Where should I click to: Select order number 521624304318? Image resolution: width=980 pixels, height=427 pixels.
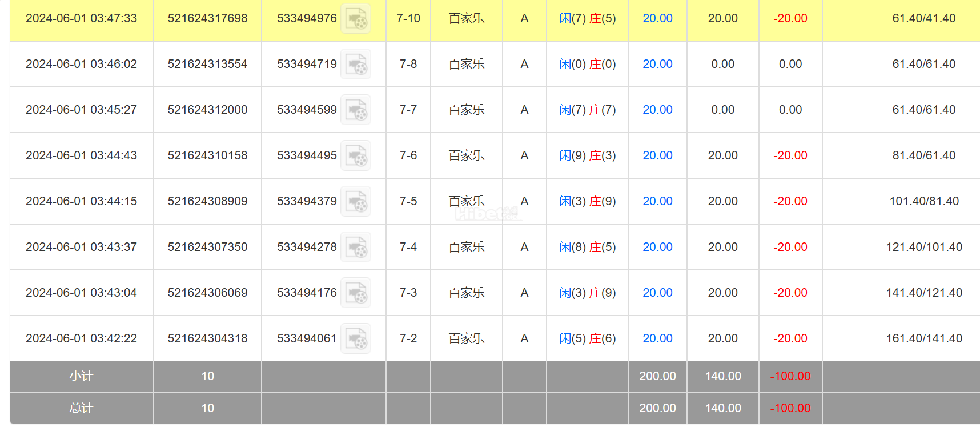(207, 338)
